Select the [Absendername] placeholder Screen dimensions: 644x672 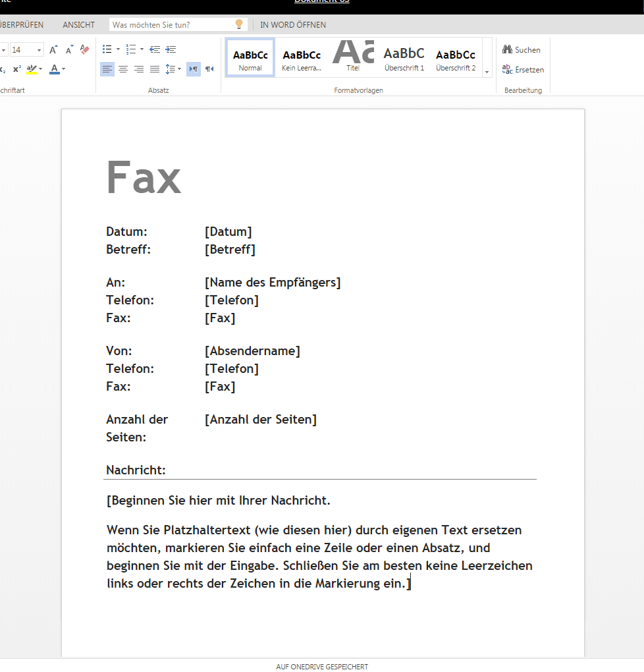coord(252,351)
